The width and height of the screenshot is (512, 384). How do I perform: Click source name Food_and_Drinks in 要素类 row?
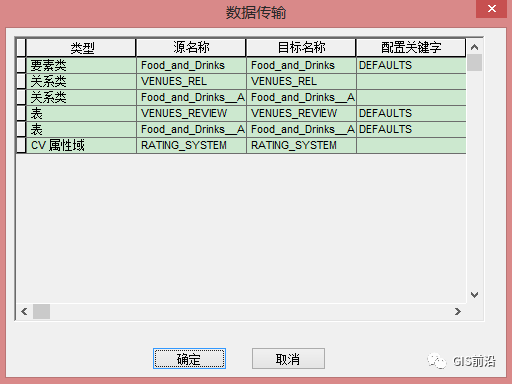coord(191,65)
